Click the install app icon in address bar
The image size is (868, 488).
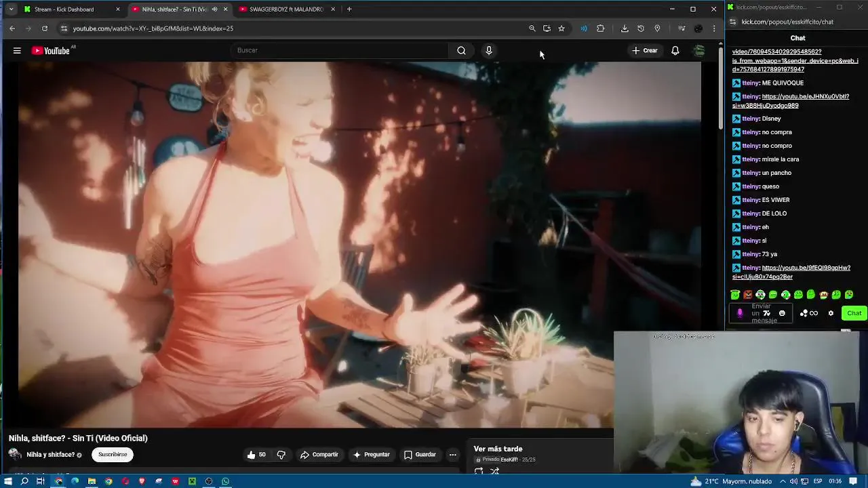(547, 28)
